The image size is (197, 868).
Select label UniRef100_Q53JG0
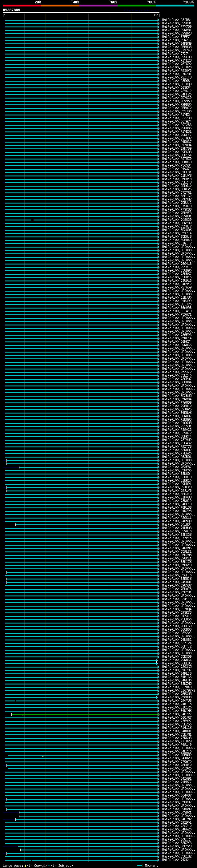(x=176, y=111)
